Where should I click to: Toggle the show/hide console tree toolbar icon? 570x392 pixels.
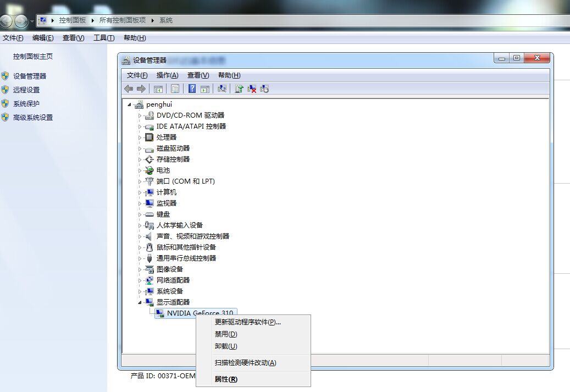pos(158,89)
